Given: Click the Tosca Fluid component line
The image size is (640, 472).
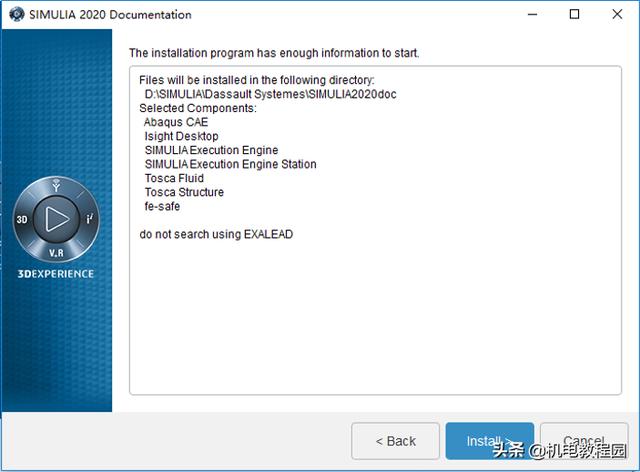Looking at the screenshot, I should coord(174,178).
